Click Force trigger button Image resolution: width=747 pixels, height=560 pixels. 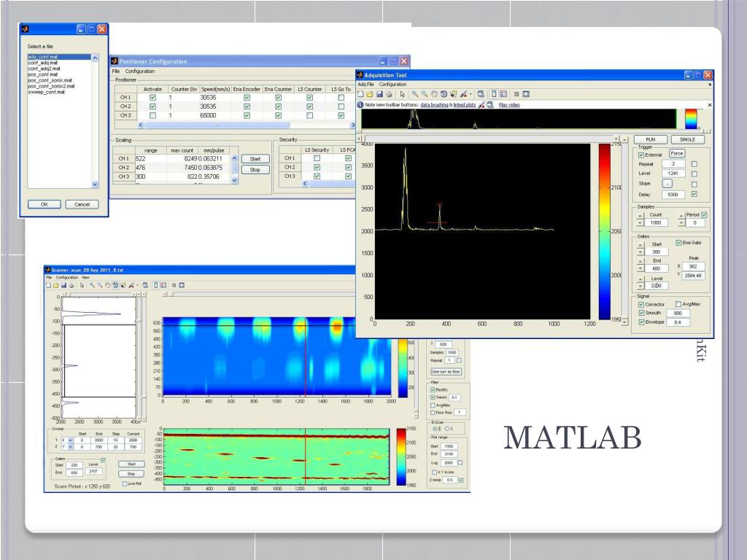click(676, 153)
